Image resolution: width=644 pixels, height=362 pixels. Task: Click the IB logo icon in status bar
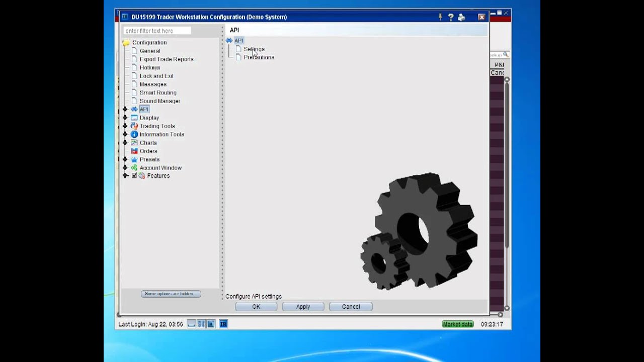(223, 324)
